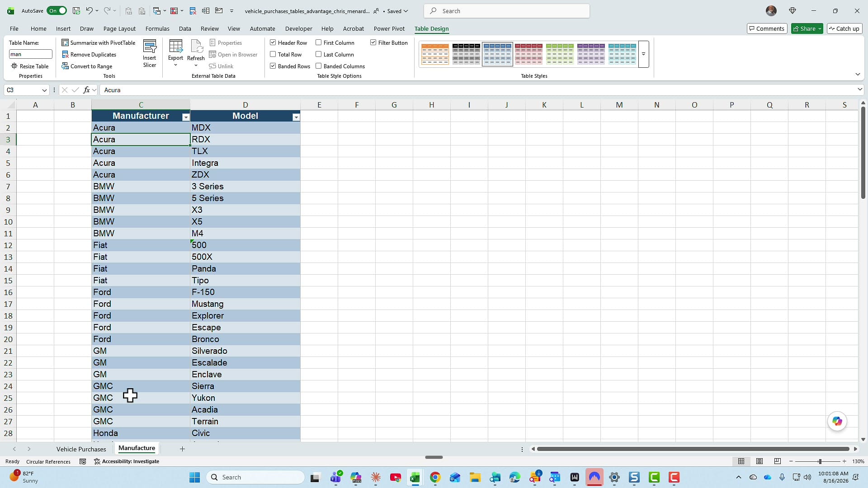Click Circular References in status bar
The image size is (868, 488).
click(x=48, y=461)
